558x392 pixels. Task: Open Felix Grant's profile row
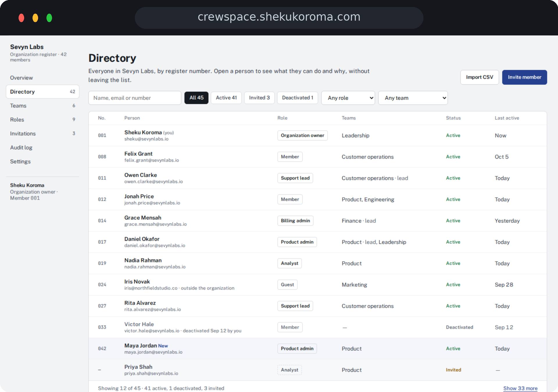318,157
